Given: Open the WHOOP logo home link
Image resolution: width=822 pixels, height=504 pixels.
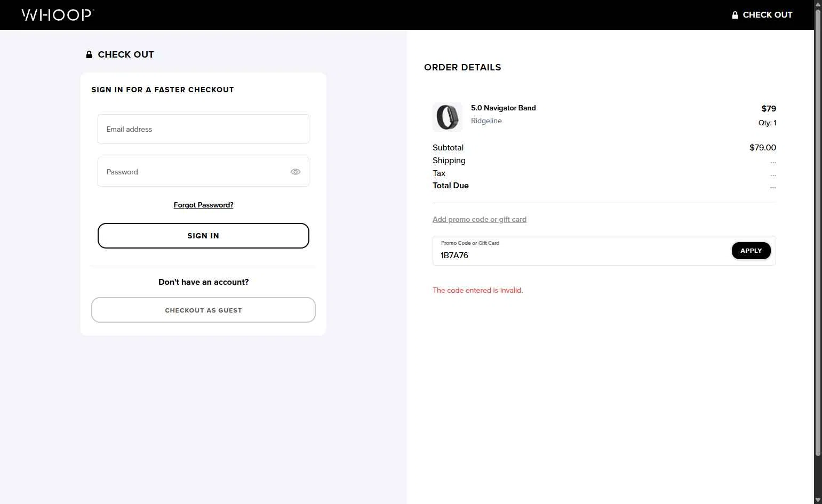Looking at the screenshot, I should click(58, 15).
